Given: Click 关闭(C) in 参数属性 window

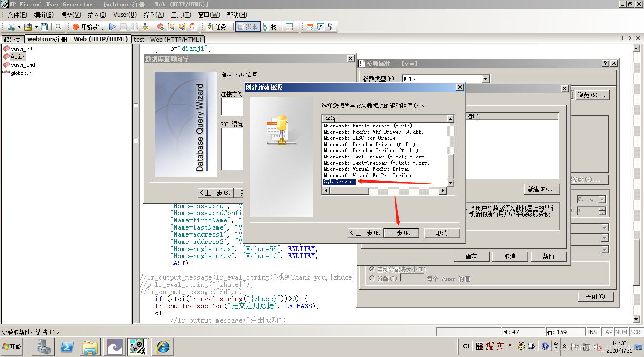Looking at the screenshot, I should (595, 296).
